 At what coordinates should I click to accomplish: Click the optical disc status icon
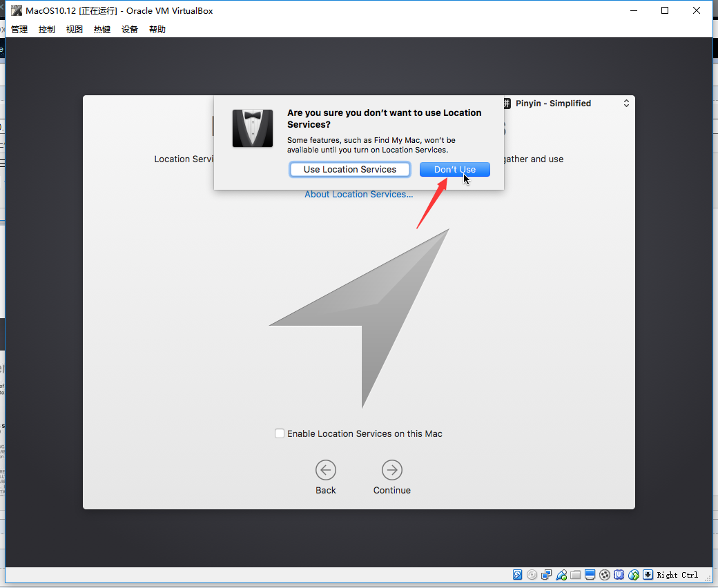532,575
